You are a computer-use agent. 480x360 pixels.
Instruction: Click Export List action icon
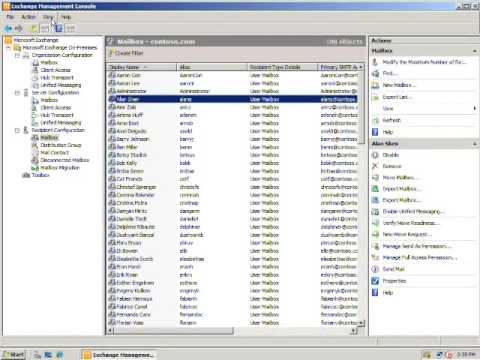(375, 97)
